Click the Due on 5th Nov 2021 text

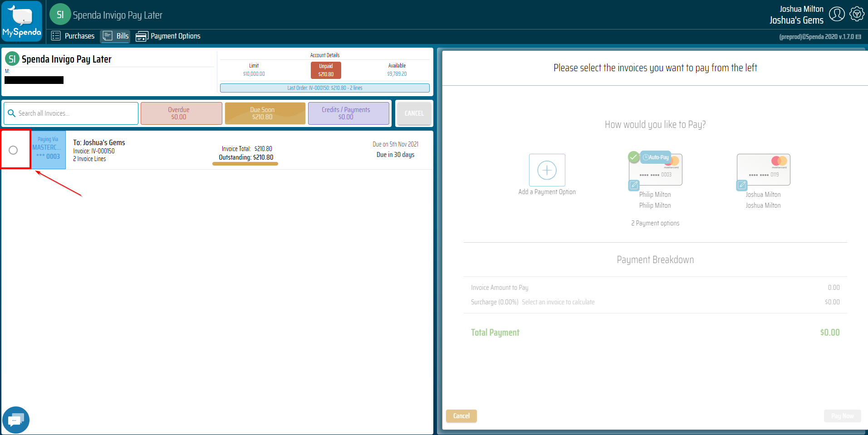pyautogui.click(x=396, y=144)
